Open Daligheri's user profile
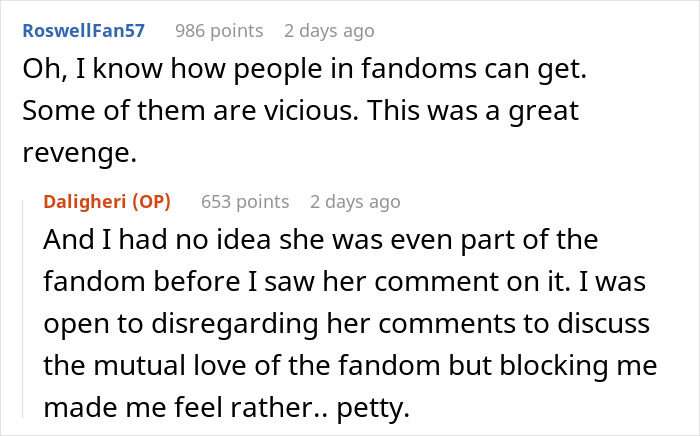The image size is (700, 436). click(84, 202)
